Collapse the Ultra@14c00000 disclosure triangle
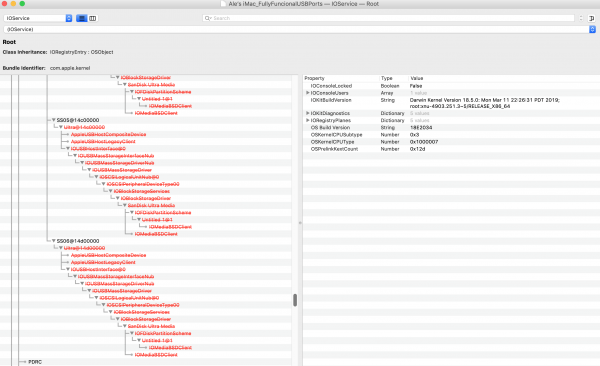The height and width of the screenshot is (366, 600). pos(61,127)
